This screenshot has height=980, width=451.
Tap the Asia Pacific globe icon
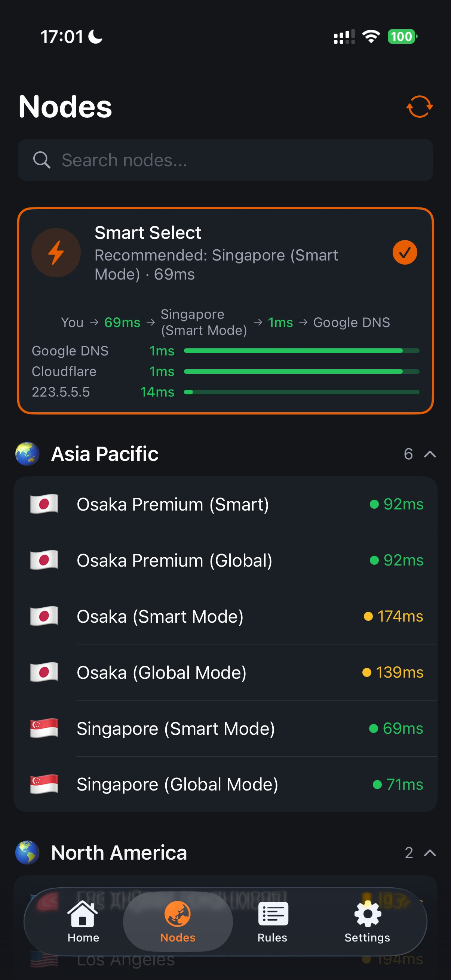click(27, 453)
